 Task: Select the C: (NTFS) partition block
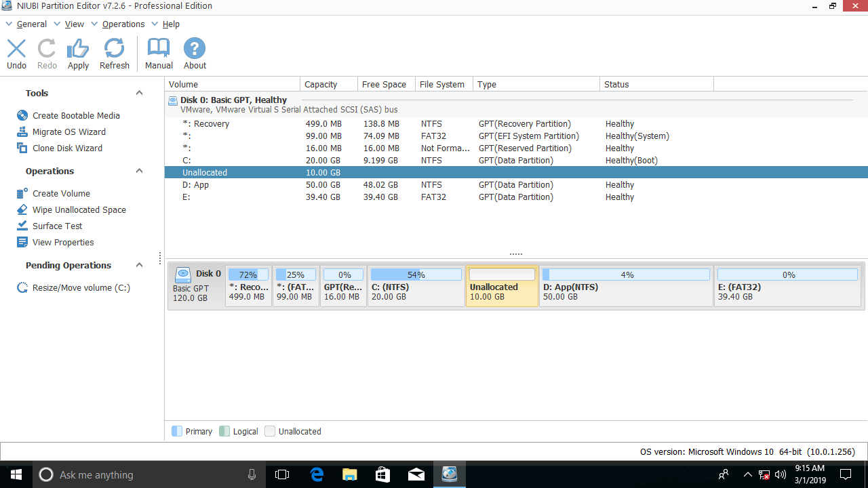[416, 287]
